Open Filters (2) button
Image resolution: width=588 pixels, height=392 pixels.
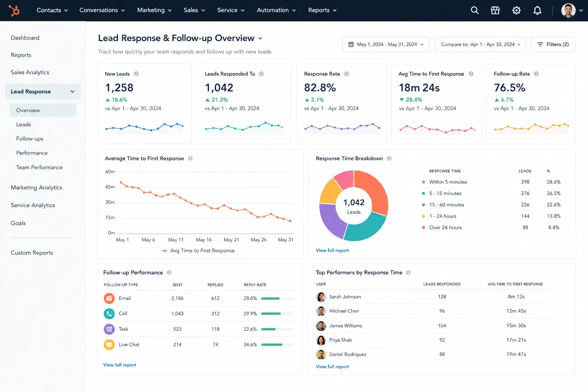coord(553,44)
